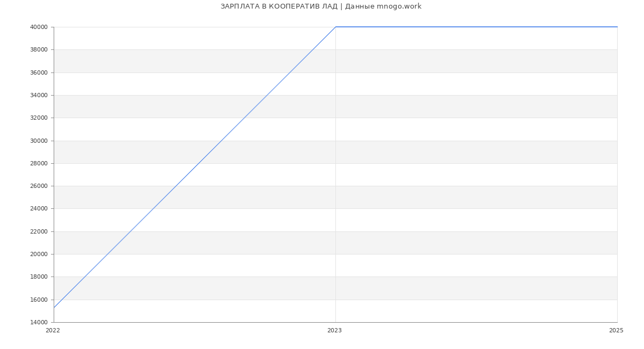This screenshot has height=349, width=644.
Task: Click the 24000 y-axis label
Action: pyautogui.click(x=39, y=209)
